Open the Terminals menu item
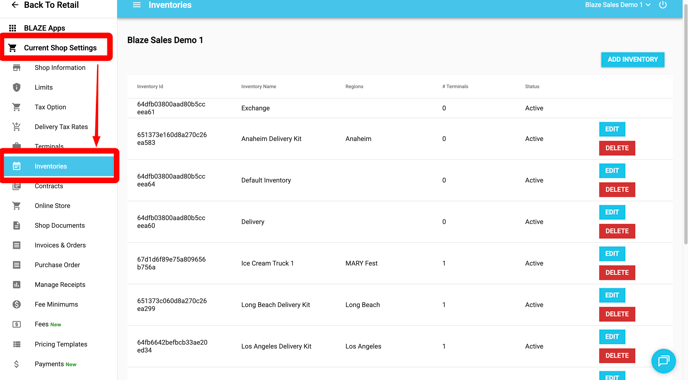Viewport: 688px width, 380px height. pyautogui.click(x=49, y=146)
